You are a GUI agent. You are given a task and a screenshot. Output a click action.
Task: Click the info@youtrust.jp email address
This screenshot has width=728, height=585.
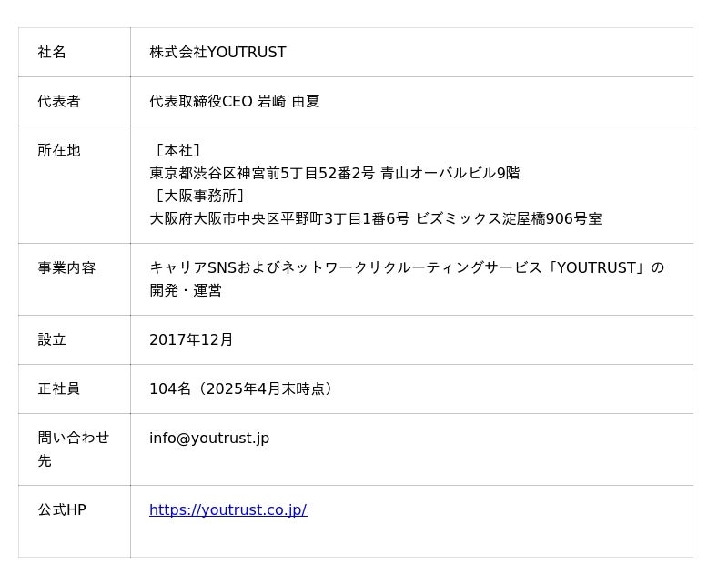pyautogui.click(x=209, y=439)
